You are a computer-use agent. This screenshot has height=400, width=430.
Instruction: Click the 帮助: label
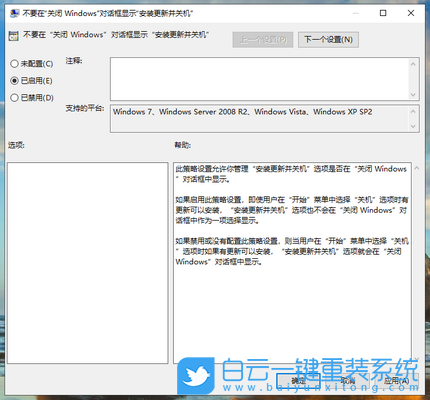(x=183, y=145)
